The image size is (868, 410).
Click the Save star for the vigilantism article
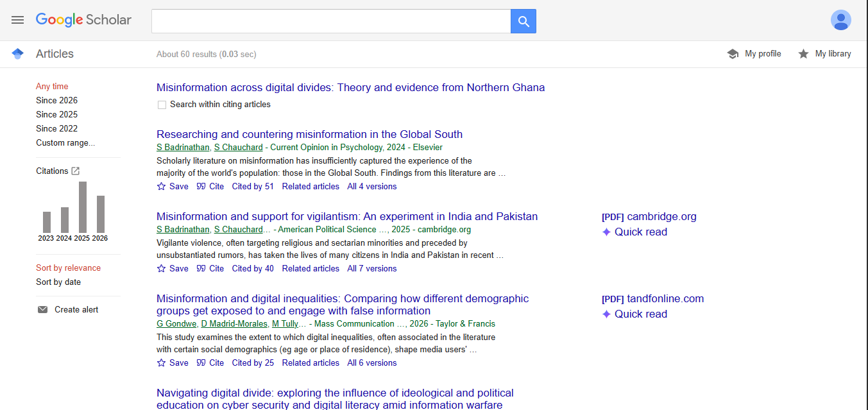pos(162,268)
